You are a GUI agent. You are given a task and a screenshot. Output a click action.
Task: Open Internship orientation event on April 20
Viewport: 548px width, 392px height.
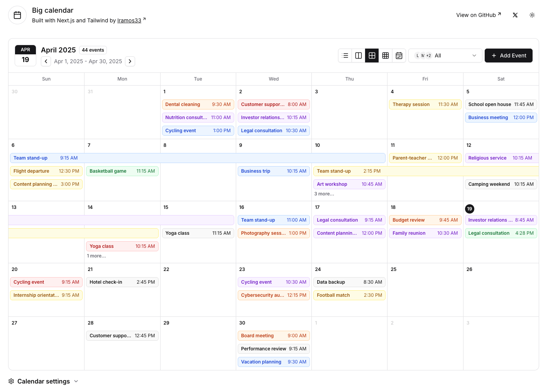pyautogui.click(x=46, y=295)
